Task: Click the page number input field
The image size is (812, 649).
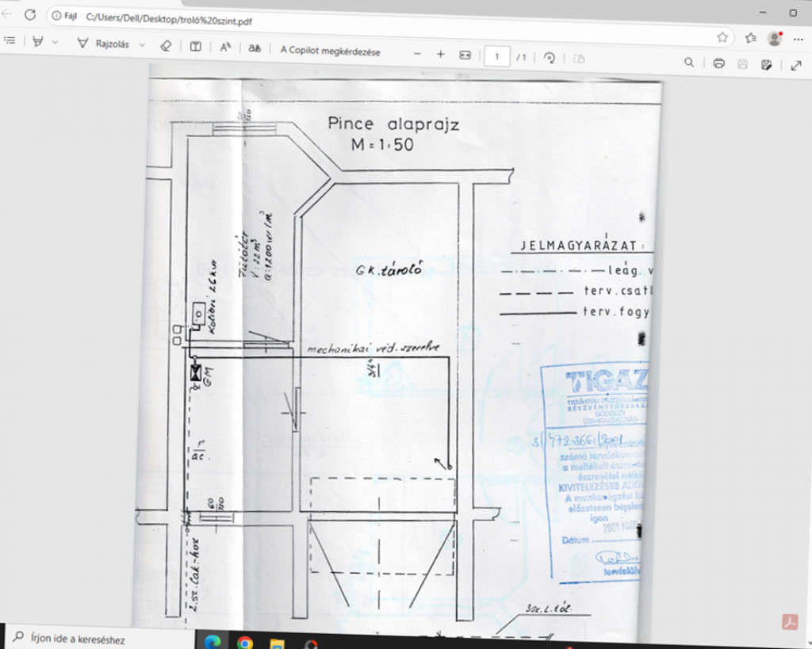Action: (497, 56)
